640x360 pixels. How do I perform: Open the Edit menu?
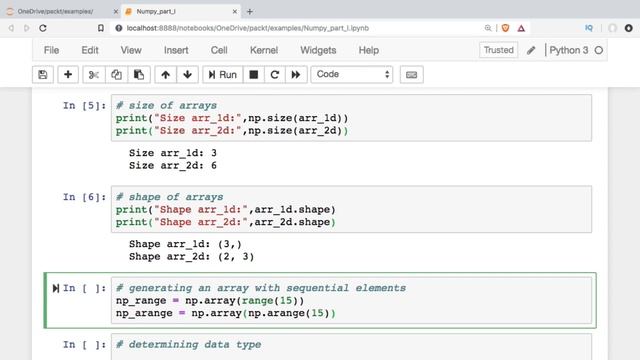click(90, 50)
